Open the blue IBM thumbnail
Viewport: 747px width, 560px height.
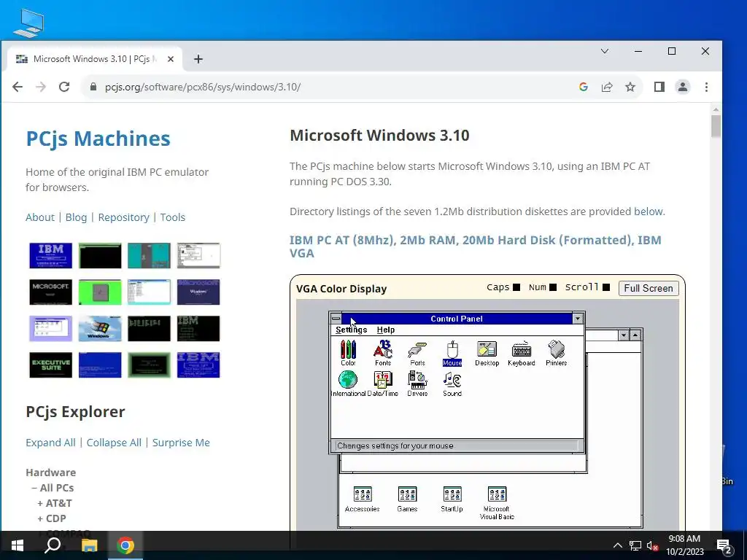coord(50,255)
